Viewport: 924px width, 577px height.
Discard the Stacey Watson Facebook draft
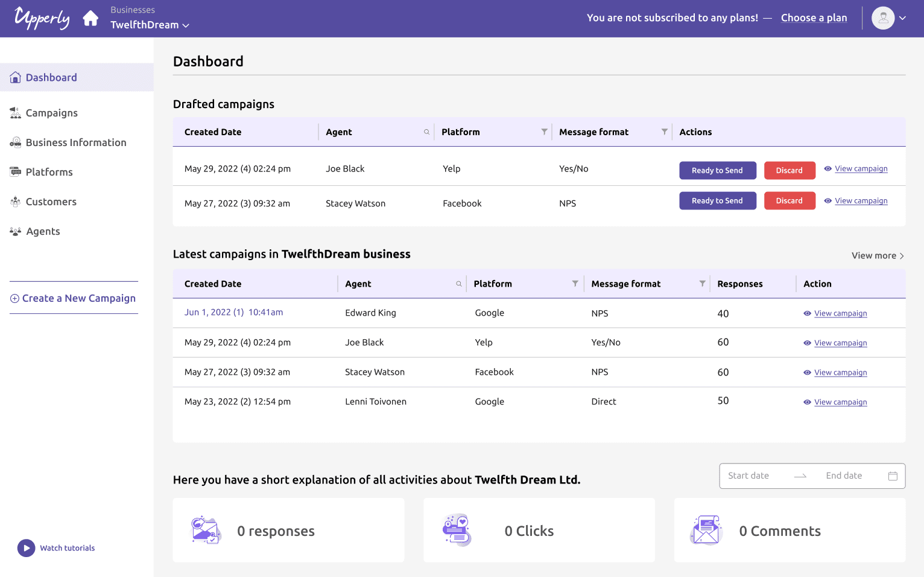click(x=789, y=201)
